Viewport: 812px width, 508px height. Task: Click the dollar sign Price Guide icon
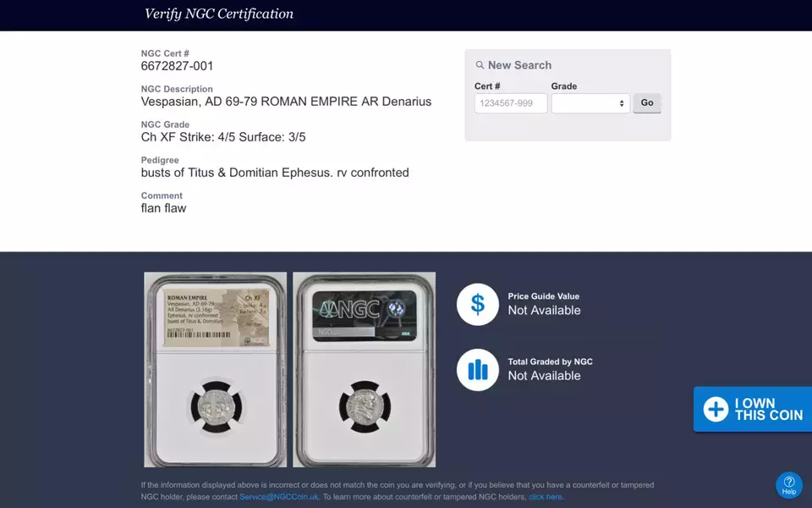478,305
